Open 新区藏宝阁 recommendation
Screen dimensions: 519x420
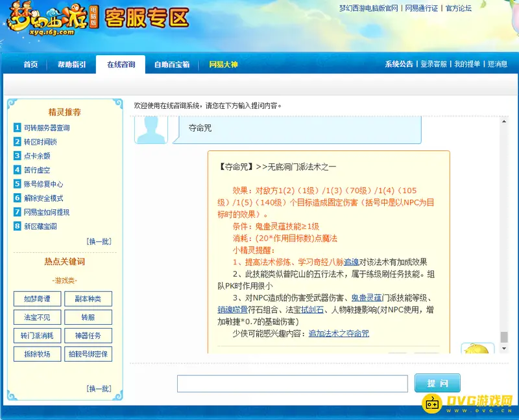[x=40, y=226]
